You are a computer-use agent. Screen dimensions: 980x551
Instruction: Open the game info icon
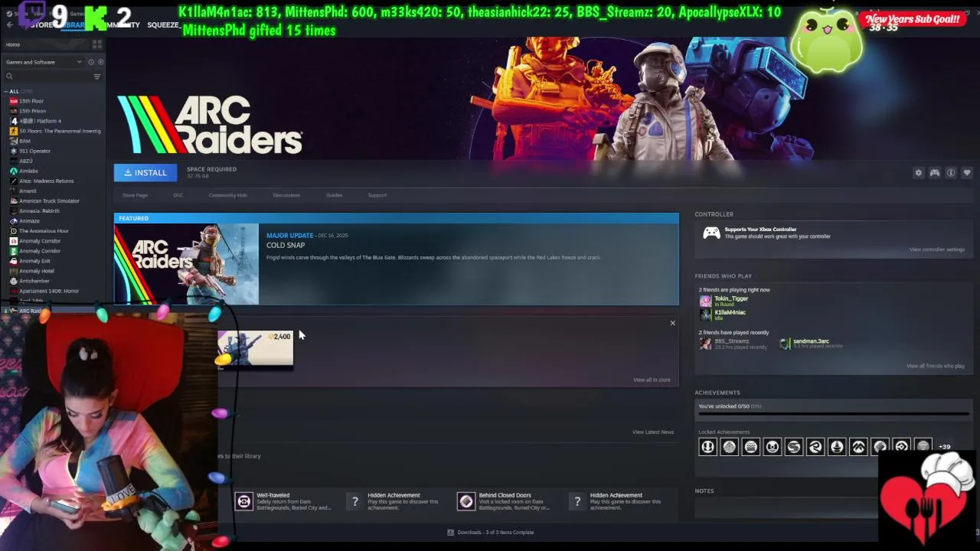951,173
